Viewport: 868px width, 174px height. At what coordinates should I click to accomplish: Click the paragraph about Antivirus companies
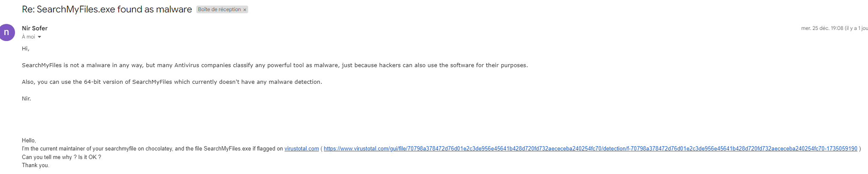pos(275,65)
